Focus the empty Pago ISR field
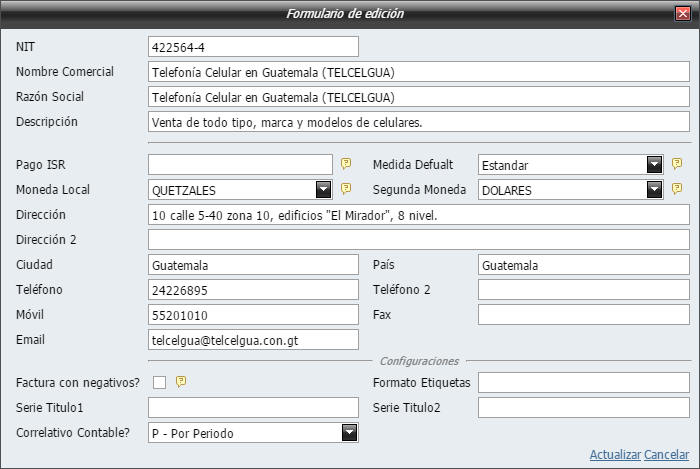The width and height of the screenshot is (700, 469). [240, 165]
